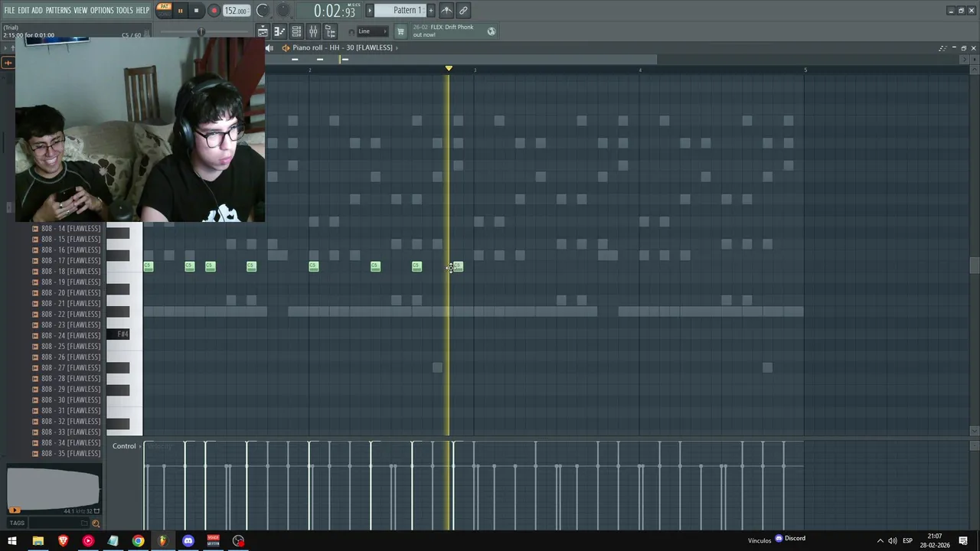The height and width of the screenshot is (551, 980).
Task: Click the shopping cart icon
Action: point(400,31)
